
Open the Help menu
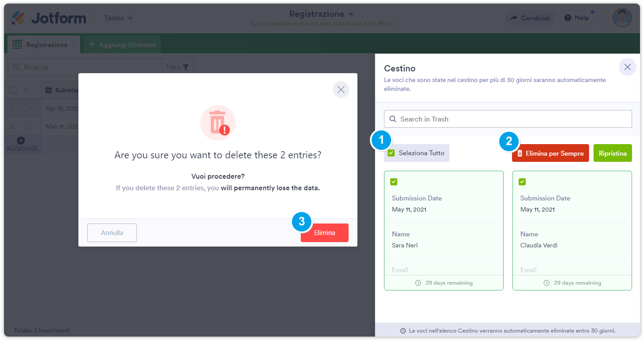pyautogui.click(x=577, y=18)
